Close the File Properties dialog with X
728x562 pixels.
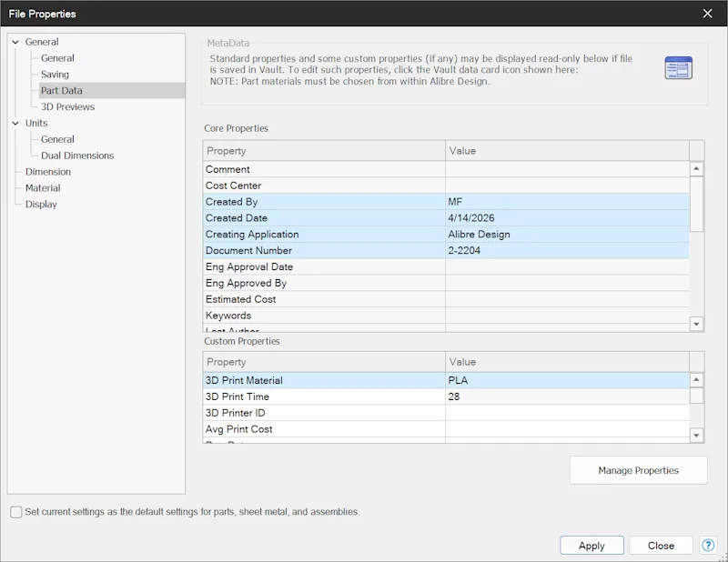coord(707,14)
